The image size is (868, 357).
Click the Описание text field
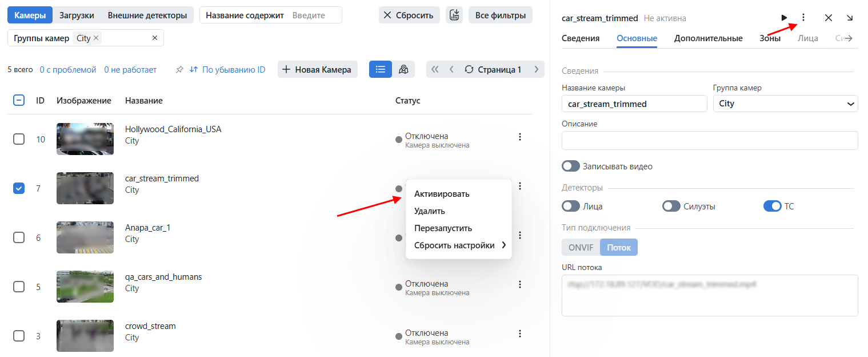[x=710, y=141]
